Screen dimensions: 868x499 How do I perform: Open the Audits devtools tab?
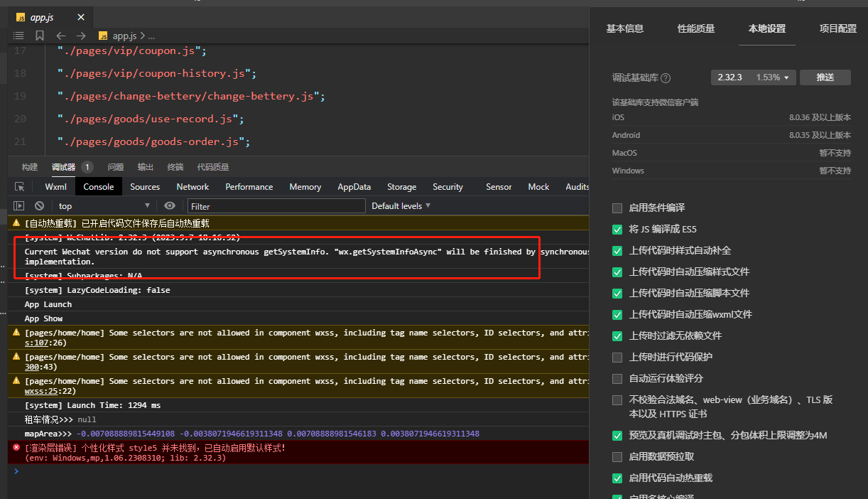click(577, 187)
